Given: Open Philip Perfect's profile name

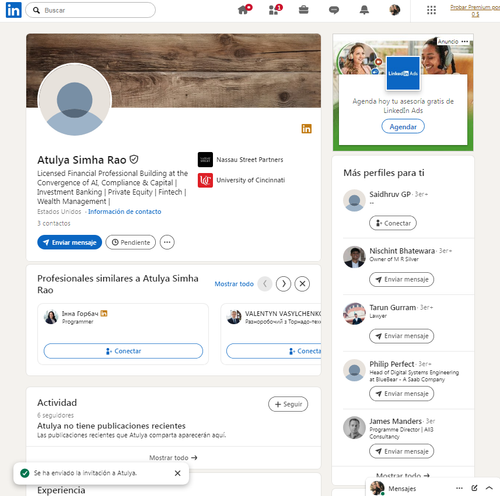Looking at the screenshot, I should [x=392, y=364].
